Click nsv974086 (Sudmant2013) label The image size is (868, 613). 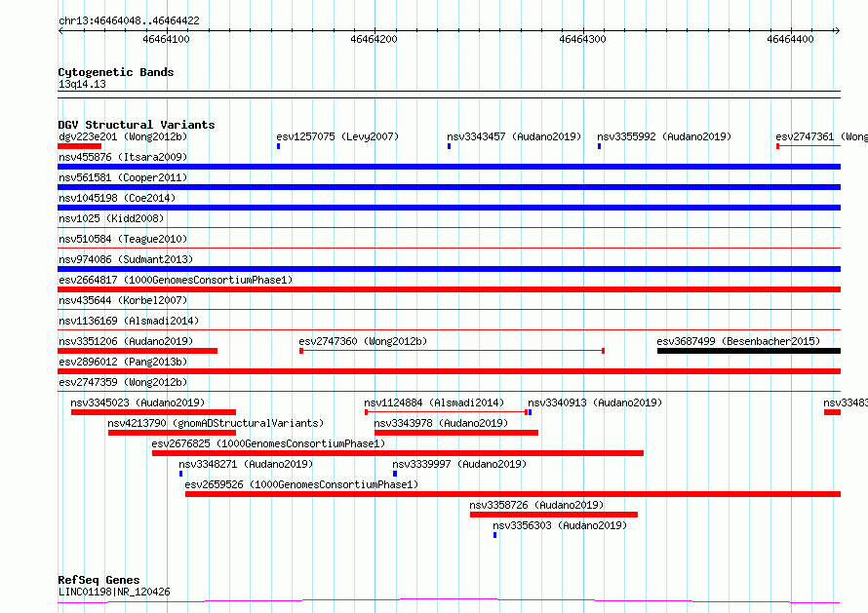tap(126, 259)
